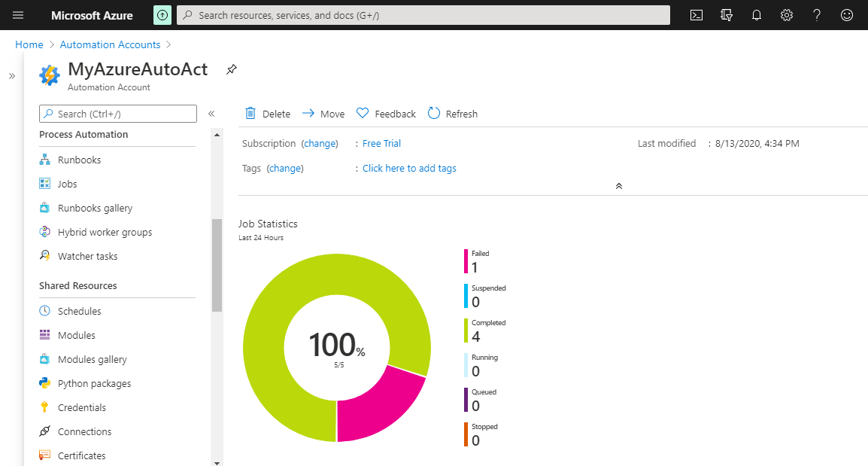
Task: Focus the top resource search box
Action: 423,15
